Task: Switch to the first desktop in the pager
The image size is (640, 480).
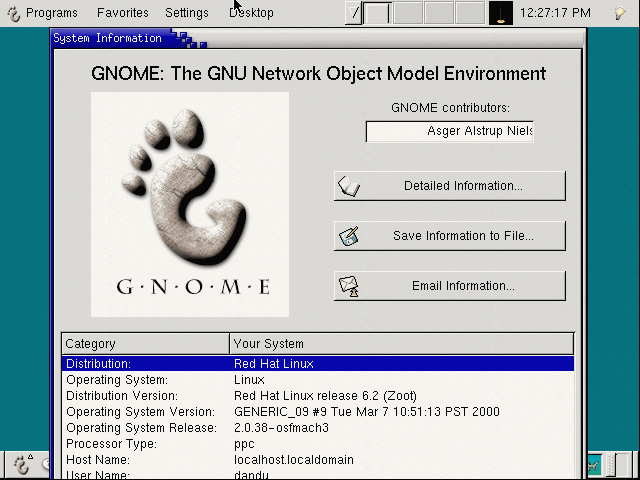Action: (x=378, y=13)
